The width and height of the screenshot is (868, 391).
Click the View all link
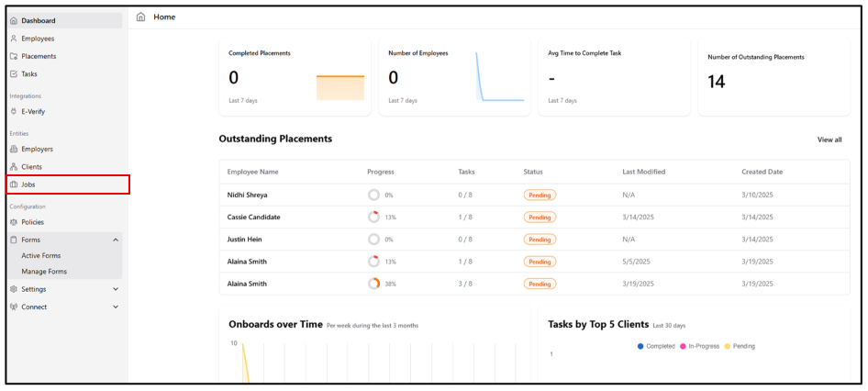pyautogui.click(x=829, y=140)
